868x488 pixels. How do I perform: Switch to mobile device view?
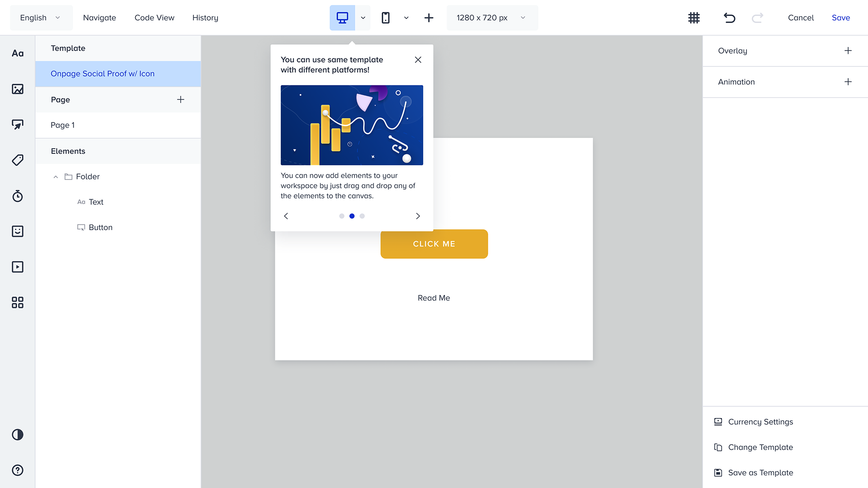[386, 18]
